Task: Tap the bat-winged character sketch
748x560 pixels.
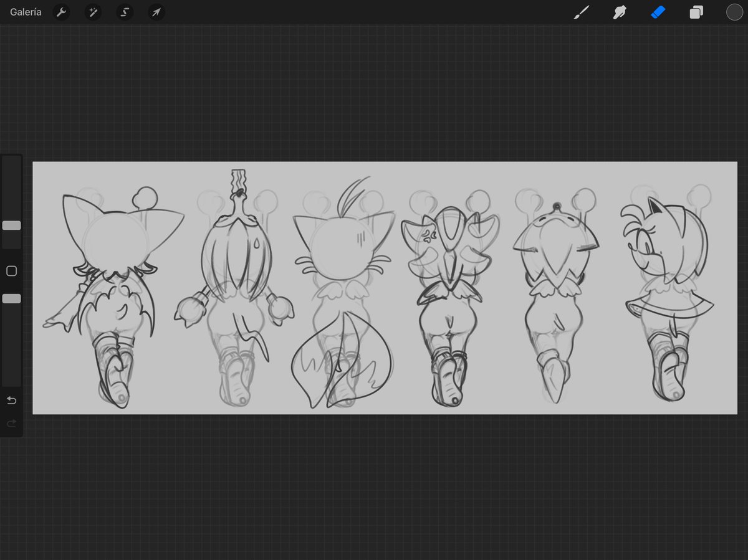Action: coord(113,298)
